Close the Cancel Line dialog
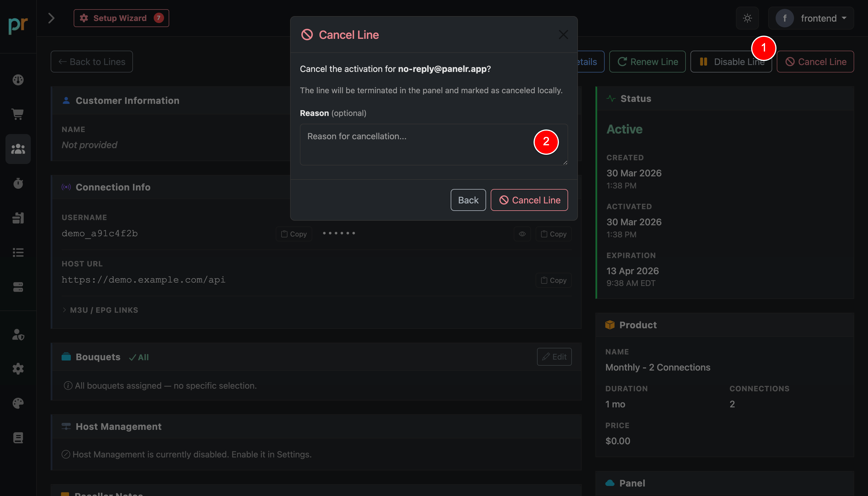This screenshot has width=868, height=496. (x=564, y=35)
